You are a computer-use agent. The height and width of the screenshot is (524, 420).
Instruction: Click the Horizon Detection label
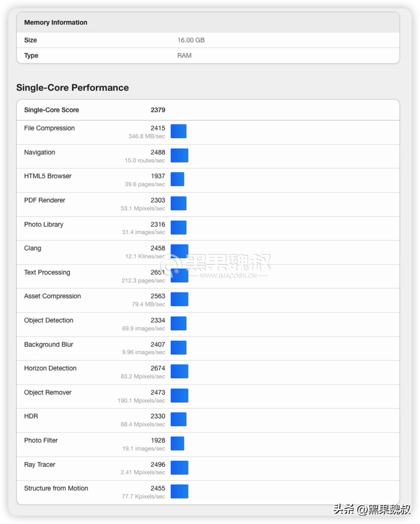pyautogui.click(x=50, y=368)
